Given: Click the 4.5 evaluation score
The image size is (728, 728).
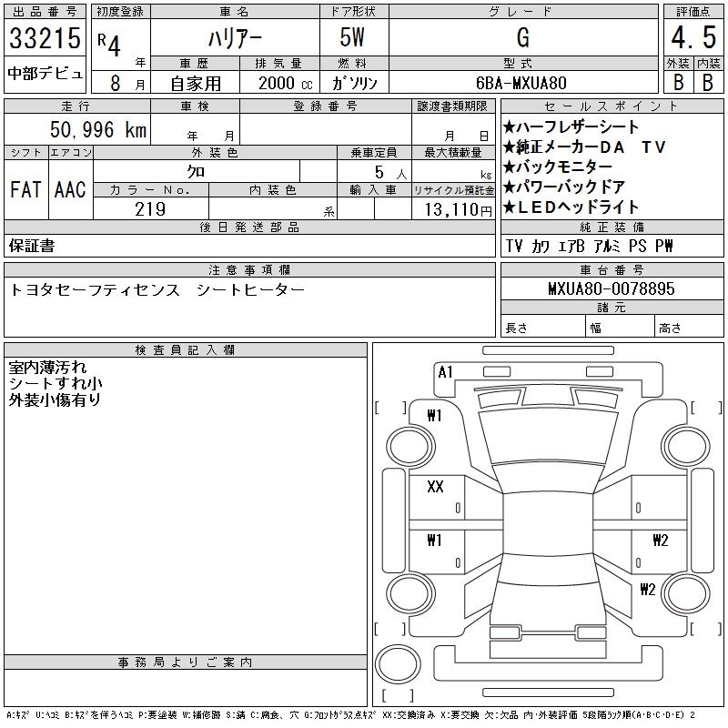Looking at the screenshot, I should (x=693, y=37).
